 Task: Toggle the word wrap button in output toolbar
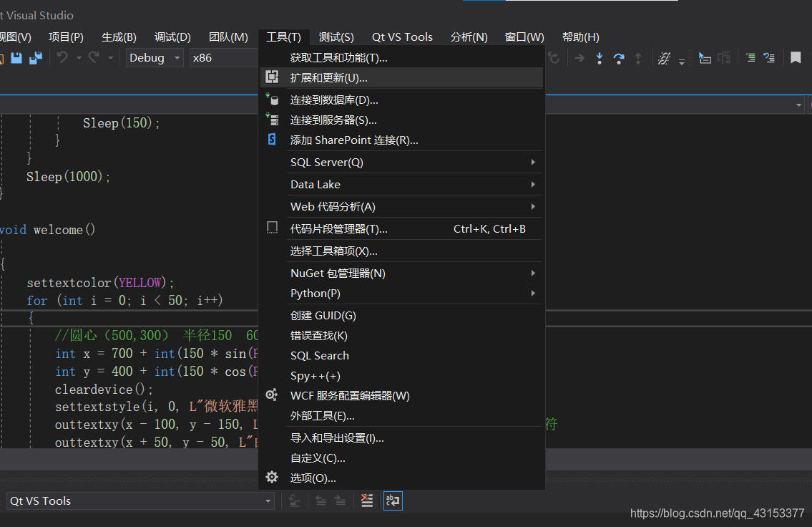(393, 501)
